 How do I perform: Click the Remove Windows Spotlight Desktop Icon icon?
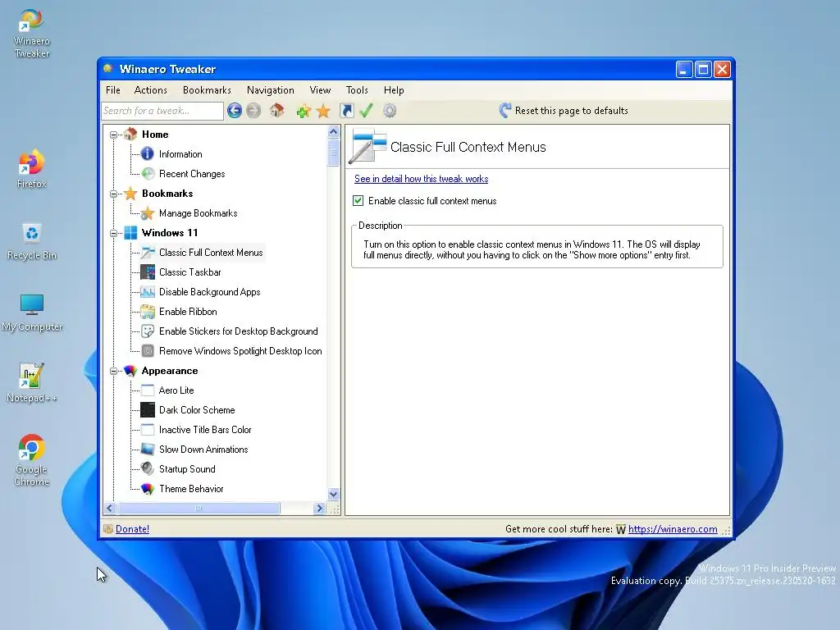coord(148,351)
